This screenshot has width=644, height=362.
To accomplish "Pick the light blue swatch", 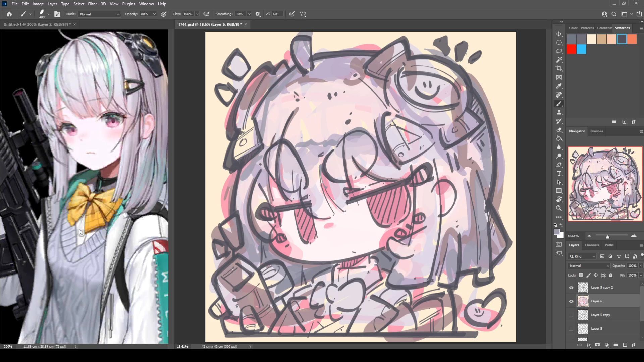I will (582, 49).
